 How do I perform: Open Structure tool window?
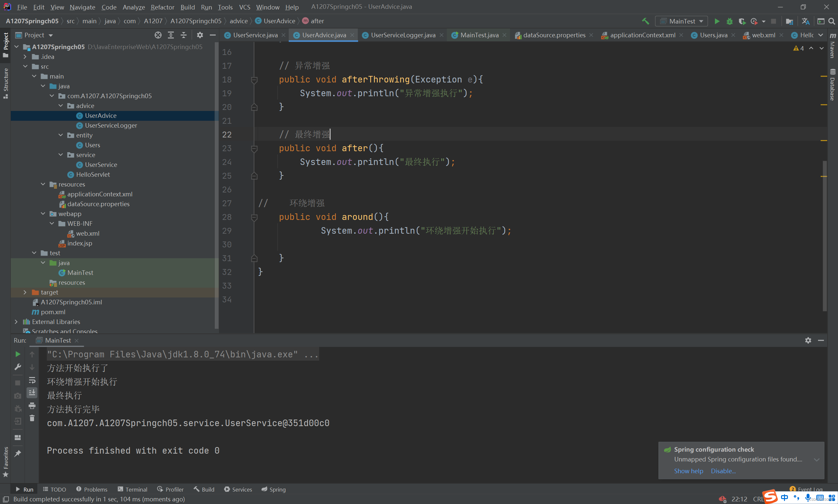(6, 83)
